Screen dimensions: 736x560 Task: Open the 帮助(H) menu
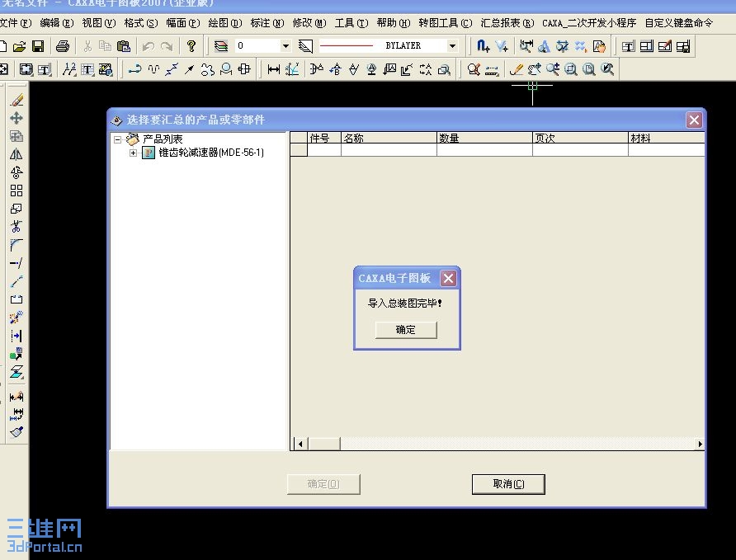(x=394, y=23)
